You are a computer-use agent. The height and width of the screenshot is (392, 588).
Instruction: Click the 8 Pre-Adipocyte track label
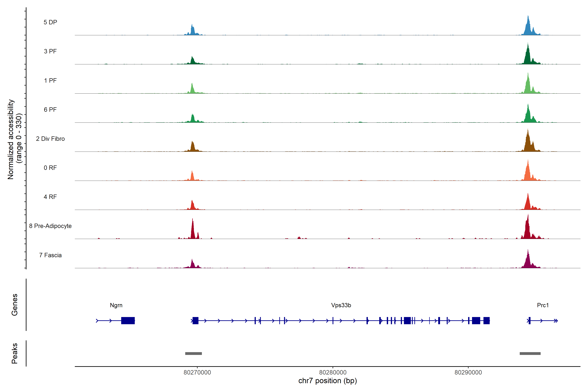click(x=50, y=226)
